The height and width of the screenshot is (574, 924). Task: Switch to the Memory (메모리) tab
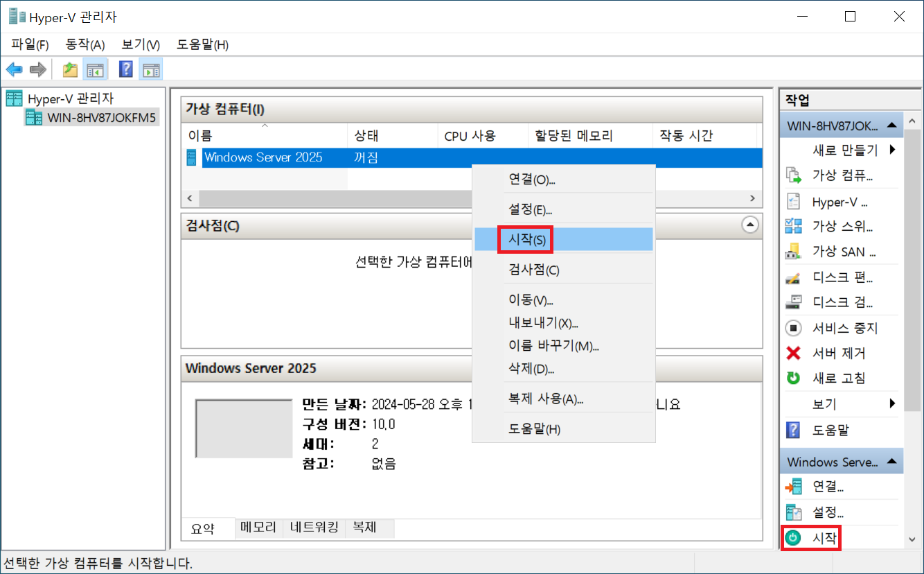click(258, 528)
